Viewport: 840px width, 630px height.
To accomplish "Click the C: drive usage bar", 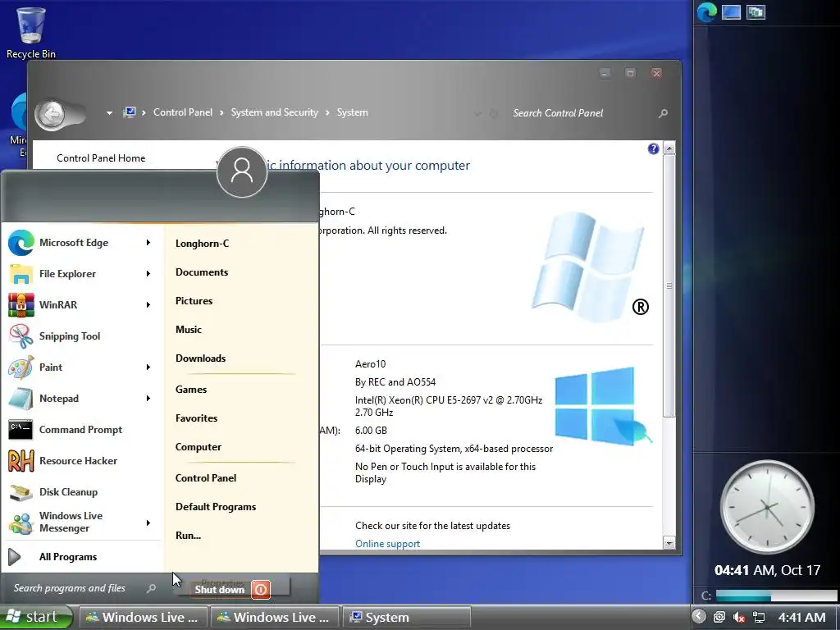I will (x=775, y=596).
